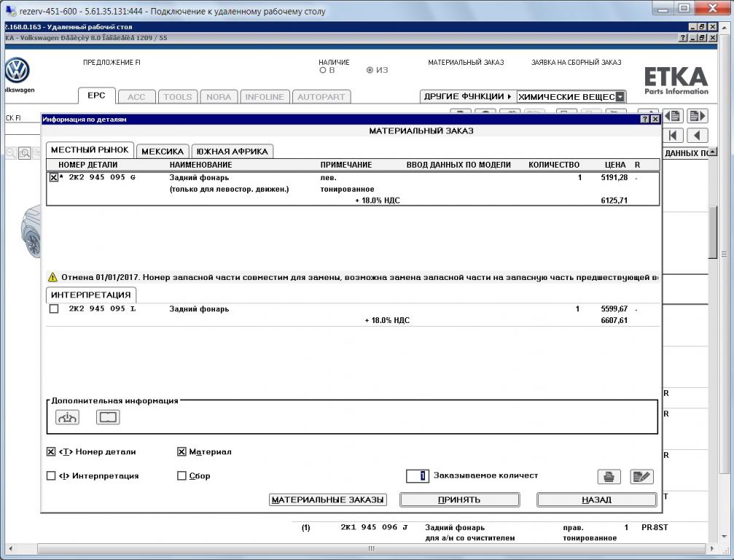Click the ETKA Parts Information logo

click(676, 80)
